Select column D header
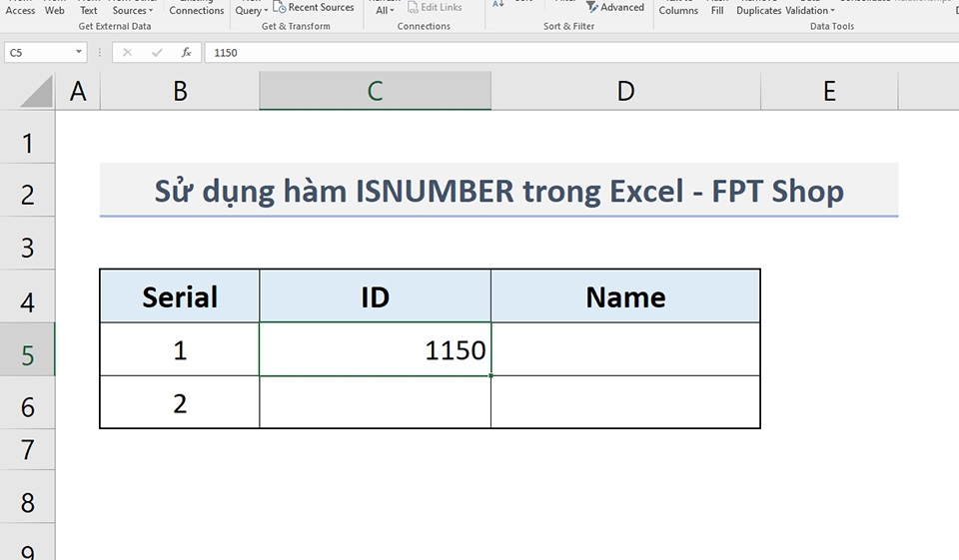The height and width of the screenshot is (560, 959). (625, 91)
